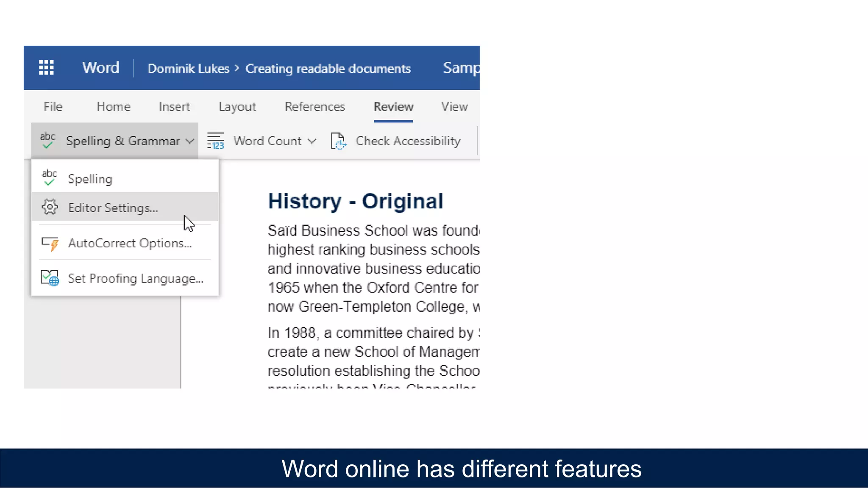
Task: Click the Dominik Lukes breadcrumb link
Action: 188,68
